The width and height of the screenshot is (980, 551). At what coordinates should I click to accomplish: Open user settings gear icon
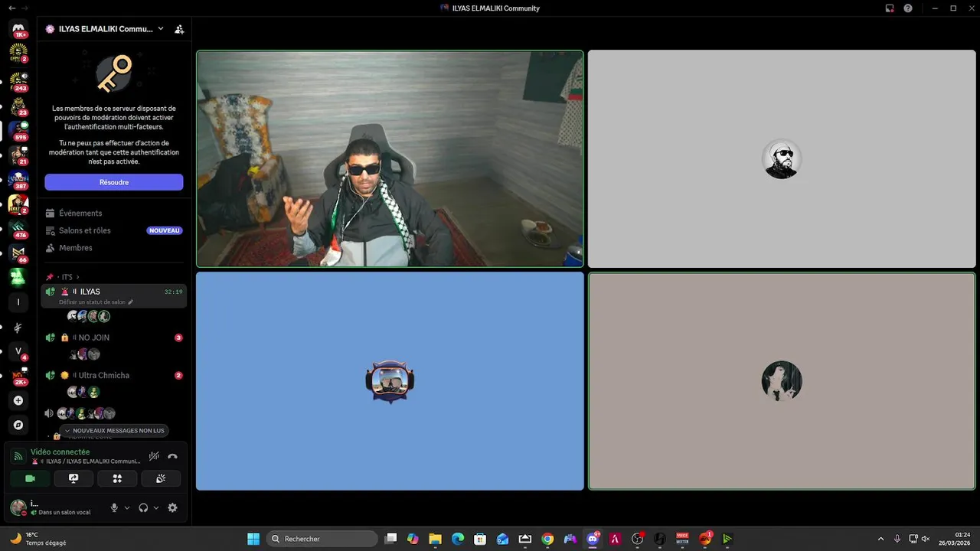pyautogui.click(x=172, y=507)
